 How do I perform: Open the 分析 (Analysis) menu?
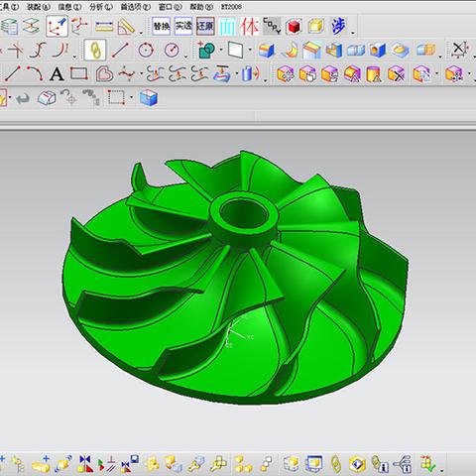click(101, 7)
